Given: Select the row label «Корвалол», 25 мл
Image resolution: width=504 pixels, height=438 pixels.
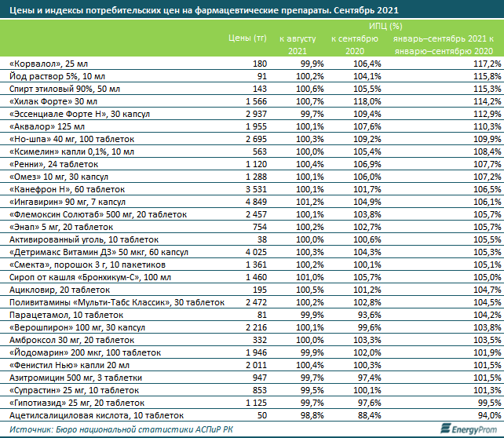Looking at the screenshot, I should (x=49, y=64).
